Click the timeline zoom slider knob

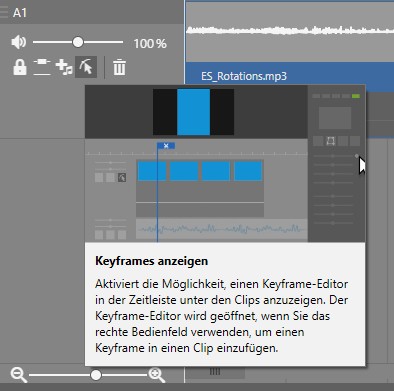96,375
